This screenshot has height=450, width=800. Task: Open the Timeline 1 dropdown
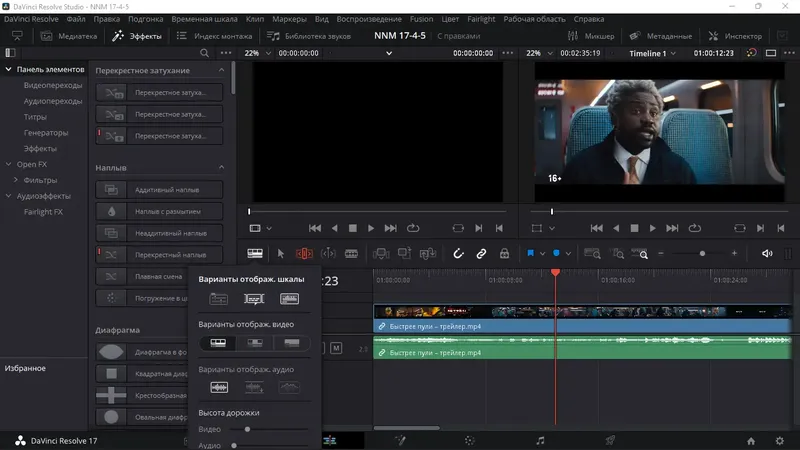point(655,53)
